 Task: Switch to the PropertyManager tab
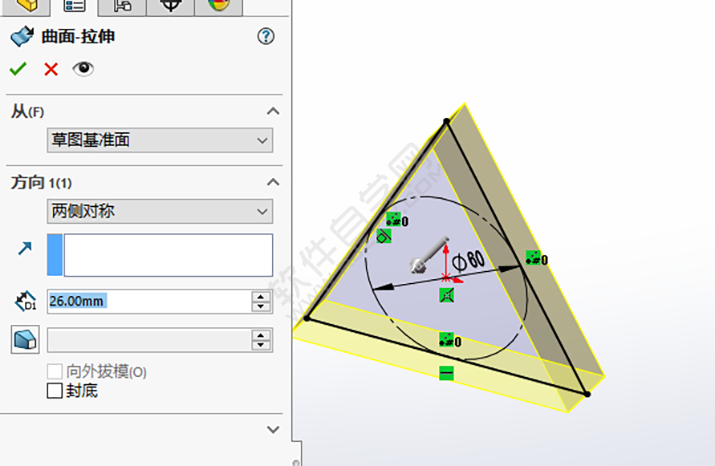point(74,6)
